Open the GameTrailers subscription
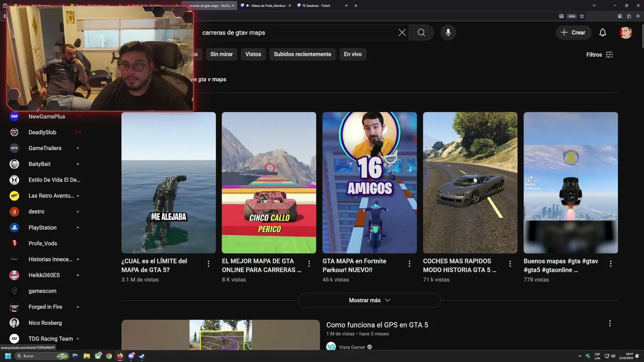 point(45,148)
